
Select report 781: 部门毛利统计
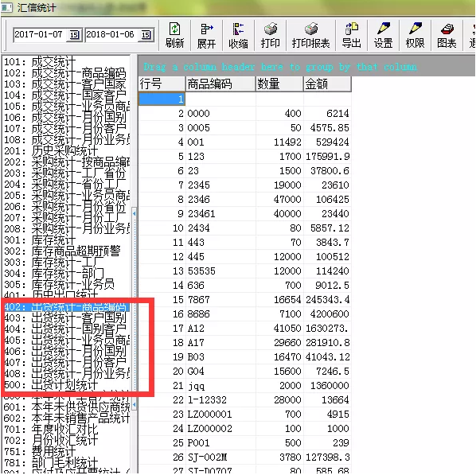click(51, 463)
